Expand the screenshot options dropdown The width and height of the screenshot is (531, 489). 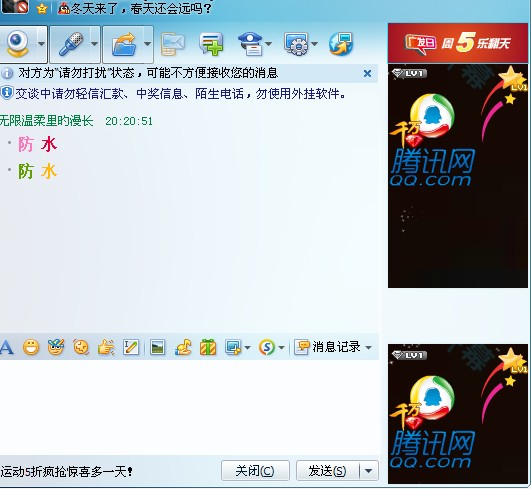(x=247, y=347)
